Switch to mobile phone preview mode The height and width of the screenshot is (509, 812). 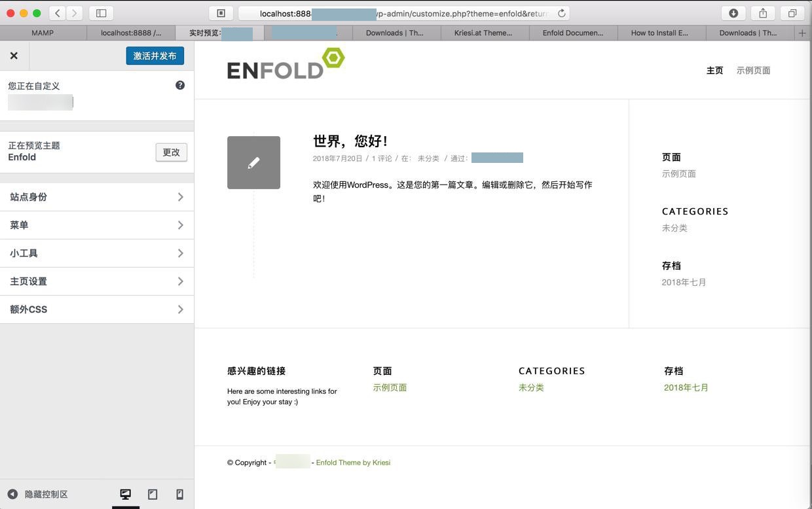pos(179,494)
